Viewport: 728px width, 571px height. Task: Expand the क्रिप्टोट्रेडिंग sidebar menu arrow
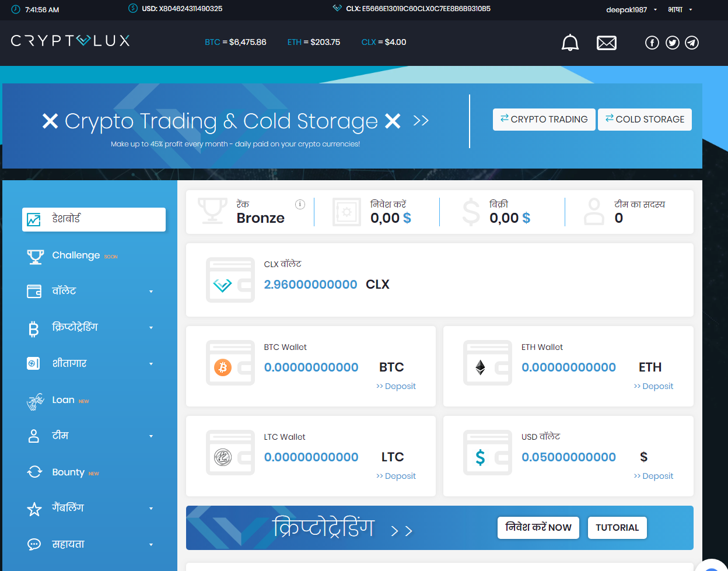coord(151,328)
